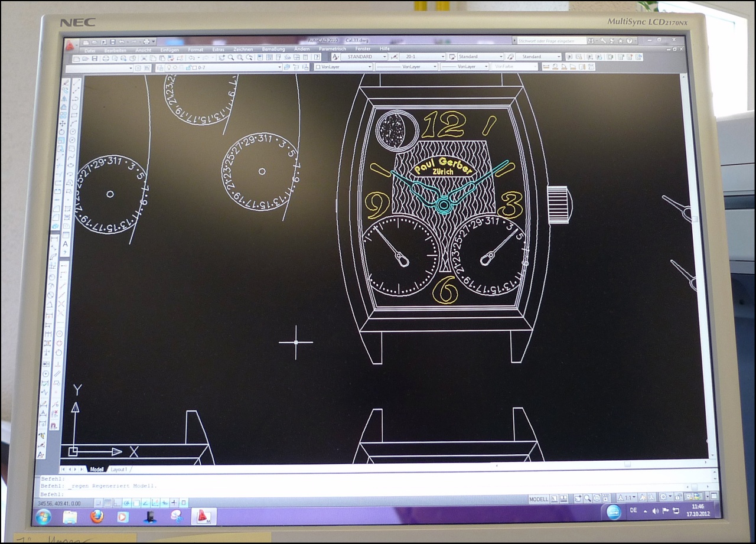Open the Bemaßung menu
This screenshot has height=544, width=756.
coord(273,49)
